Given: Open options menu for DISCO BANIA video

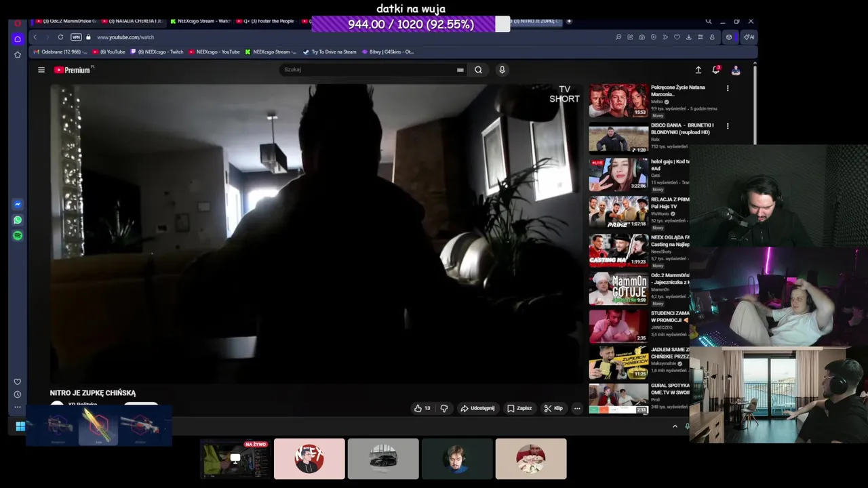Looking at the screenshot, I should click(x=728, y=126).
